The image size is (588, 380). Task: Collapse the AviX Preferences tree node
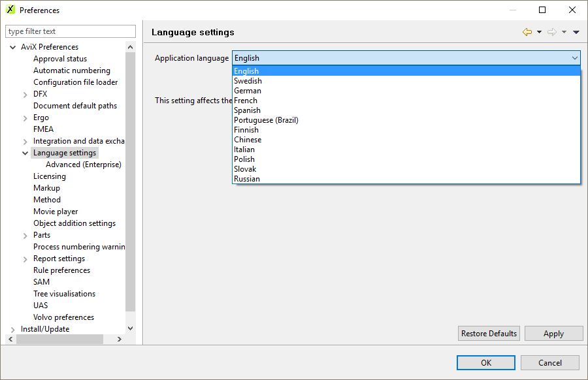click(13, 47)
